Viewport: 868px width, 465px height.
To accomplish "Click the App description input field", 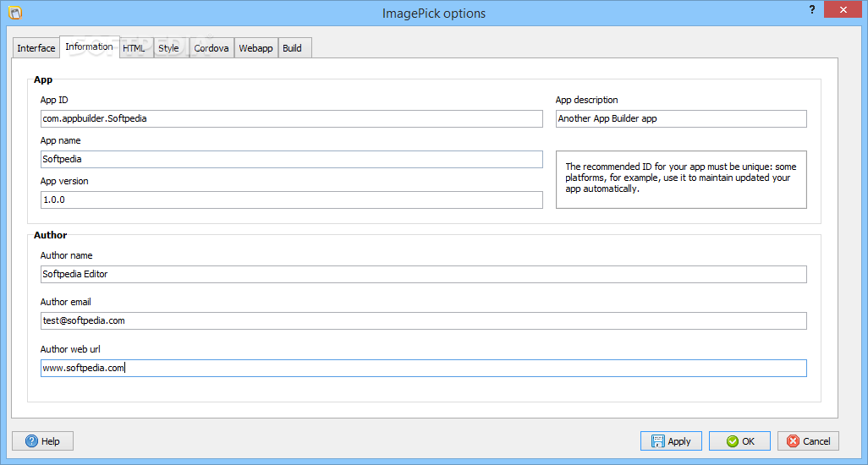I will (681, 119).
